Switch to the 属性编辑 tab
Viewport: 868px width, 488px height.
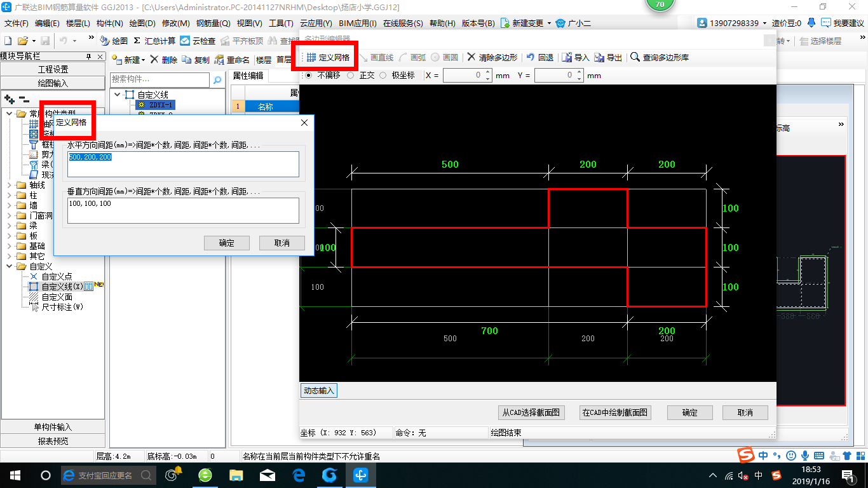pyautogui.click(x=248, y=75)
